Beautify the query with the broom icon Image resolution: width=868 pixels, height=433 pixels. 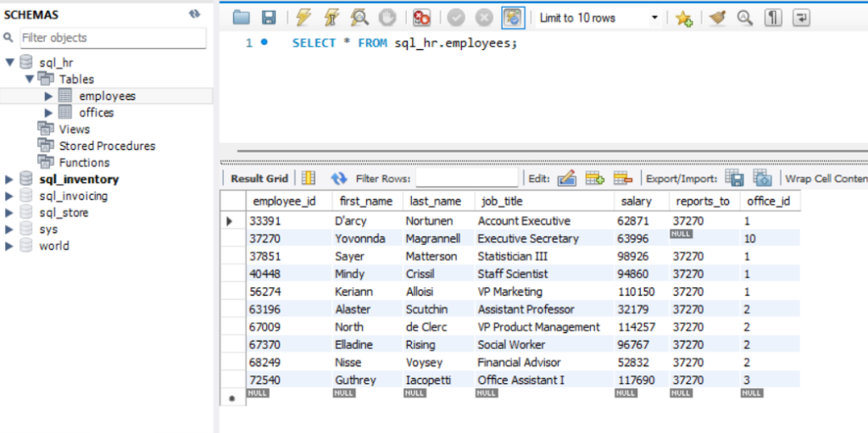[x=718, y=18]
